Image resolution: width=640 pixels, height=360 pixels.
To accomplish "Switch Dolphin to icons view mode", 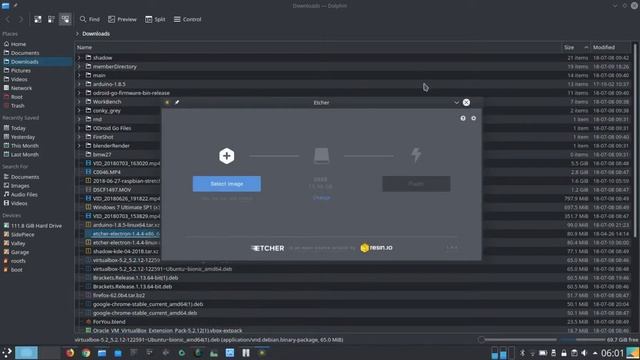I will 38,19.
